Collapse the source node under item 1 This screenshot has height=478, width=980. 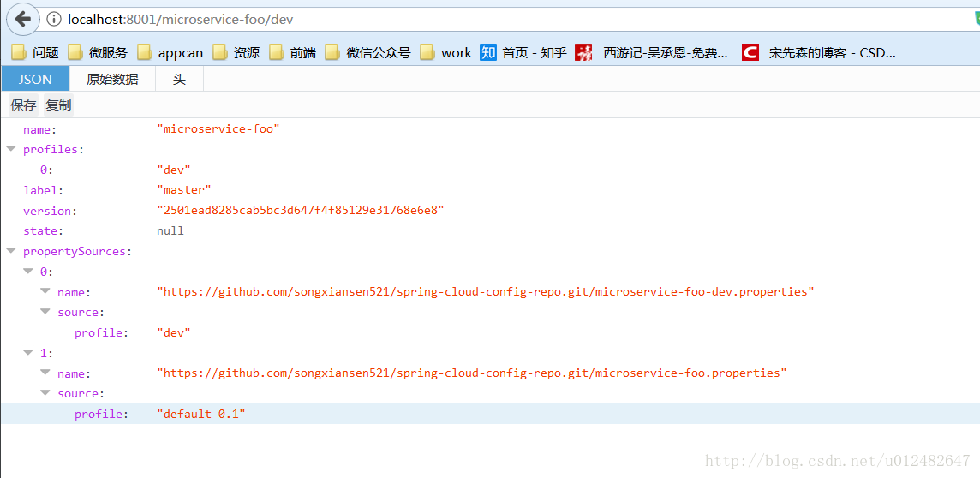point(45,393)
